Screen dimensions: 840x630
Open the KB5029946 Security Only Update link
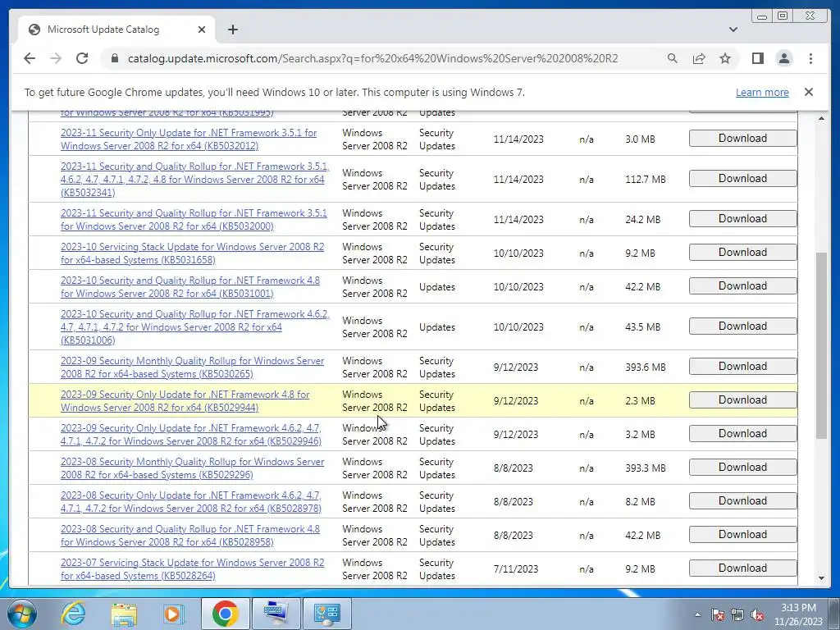[x=191, y=435]
